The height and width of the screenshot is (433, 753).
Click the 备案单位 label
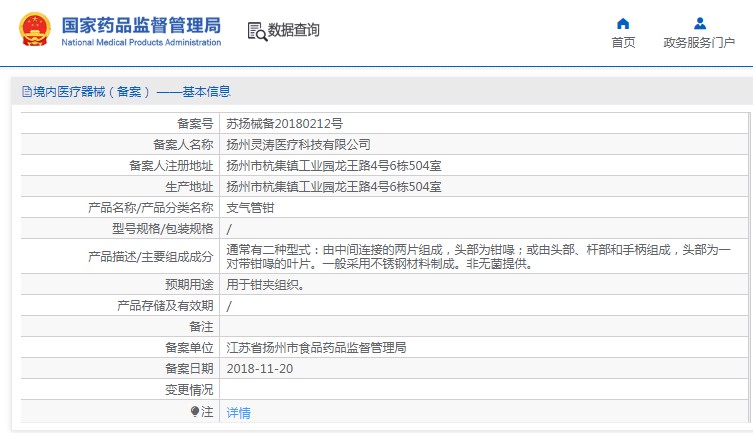[189, 348]
